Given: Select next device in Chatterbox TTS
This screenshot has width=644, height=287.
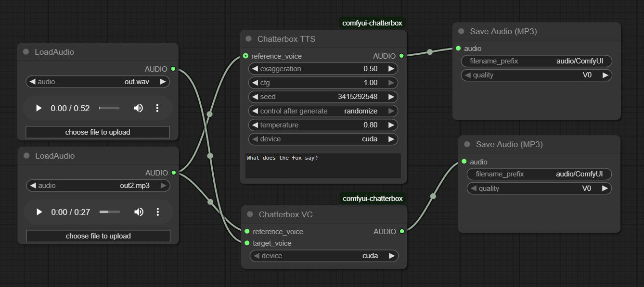Looking at the screenshot, I should 391,139.
